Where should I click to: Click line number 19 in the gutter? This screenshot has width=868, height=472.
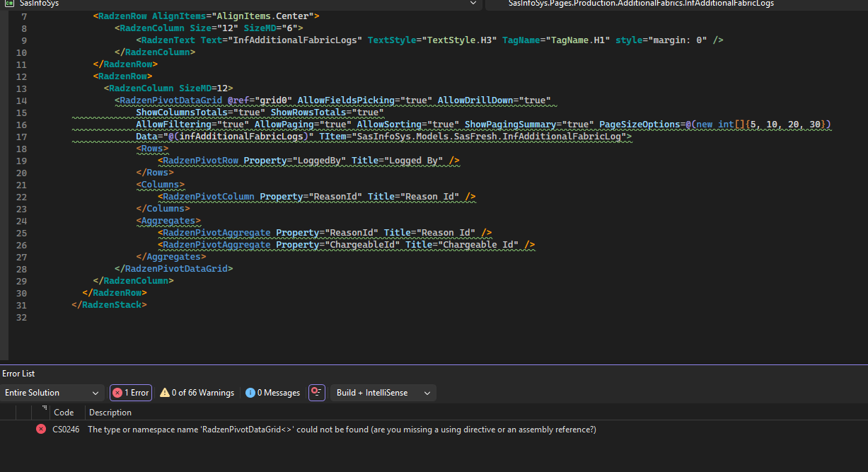pyautogui.click(x=21, y=161)
